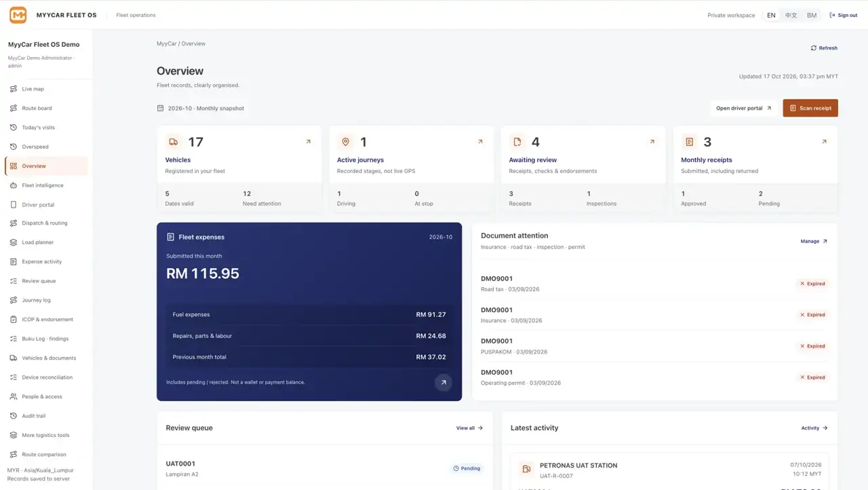868x490 pixels.
Task: Sign out of the workspace
Action: (844, 15)
